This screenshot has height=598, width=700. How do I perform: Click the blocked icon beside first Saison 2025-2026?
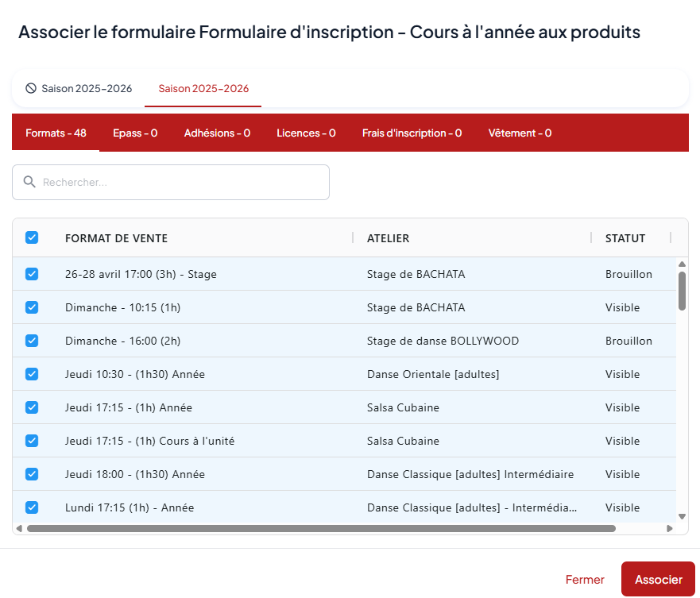tap(31, 88)
